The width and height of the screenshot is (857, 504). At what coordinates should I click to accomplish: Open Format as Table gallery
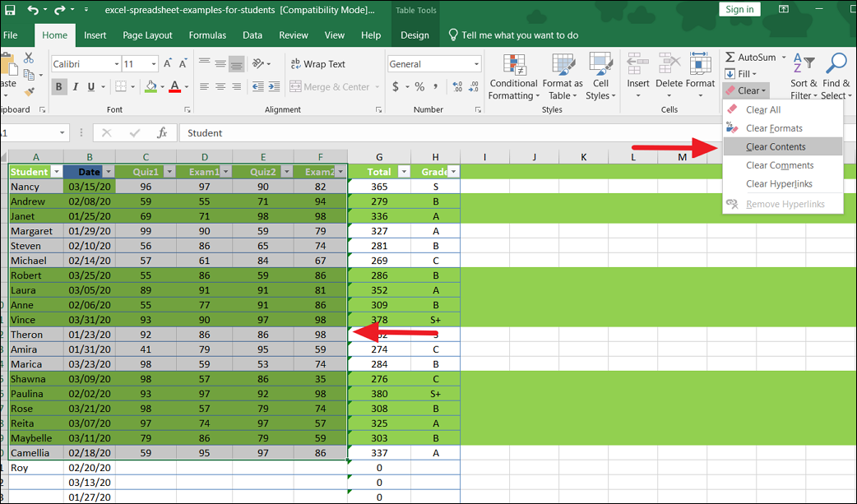(563, 76)
